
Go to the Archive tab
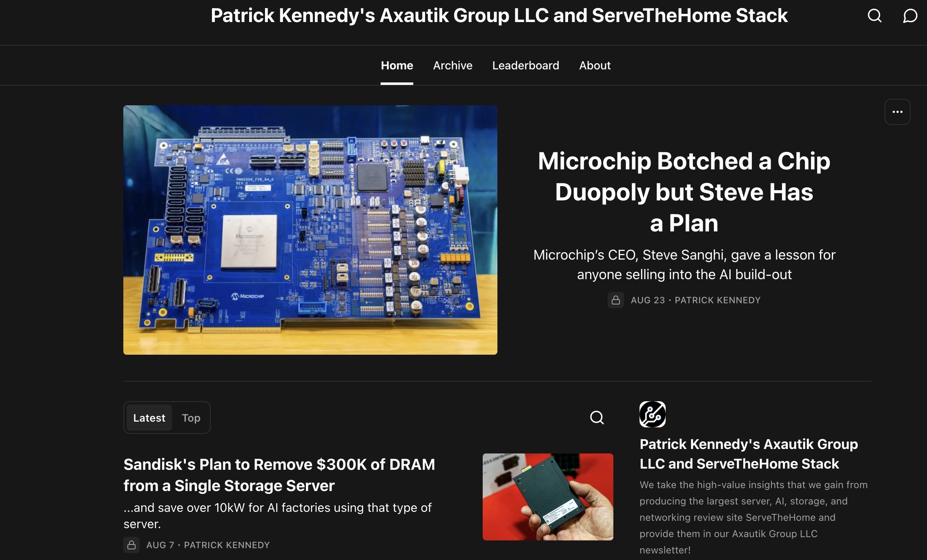tap(452, 65)
